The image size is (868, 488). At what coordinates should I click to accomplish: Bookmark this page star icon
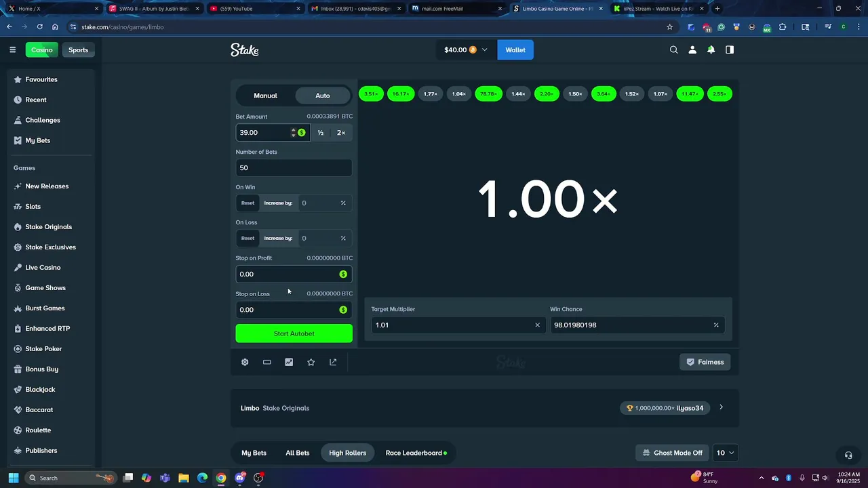[669, 27]
